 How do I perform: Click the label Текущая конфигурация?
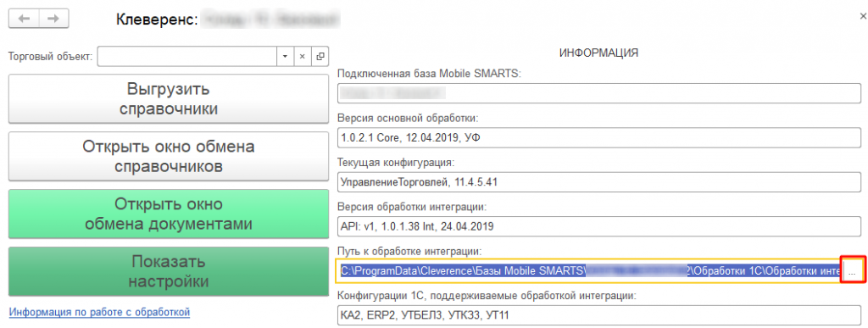tap(395, 164)
